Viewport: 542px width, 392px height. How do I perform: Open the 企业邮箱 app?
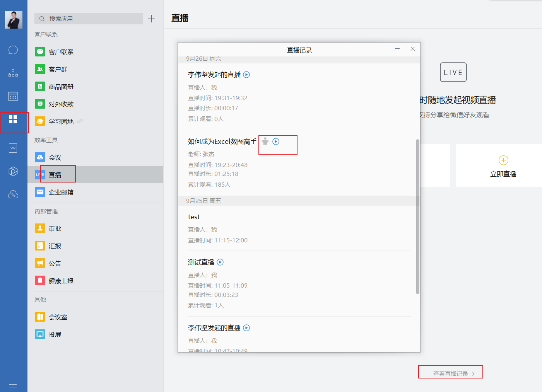click(x=61, y=192)
